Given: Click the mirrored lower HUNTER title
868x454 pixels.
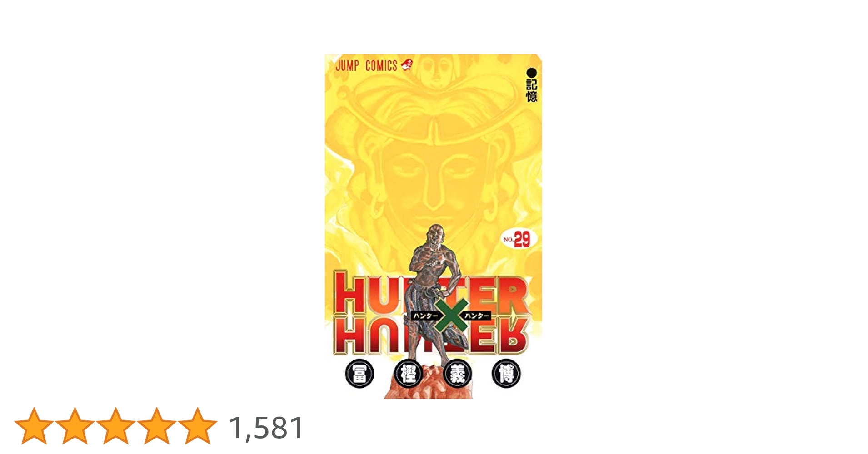Looking at the screenshot, I should (431, 336).
